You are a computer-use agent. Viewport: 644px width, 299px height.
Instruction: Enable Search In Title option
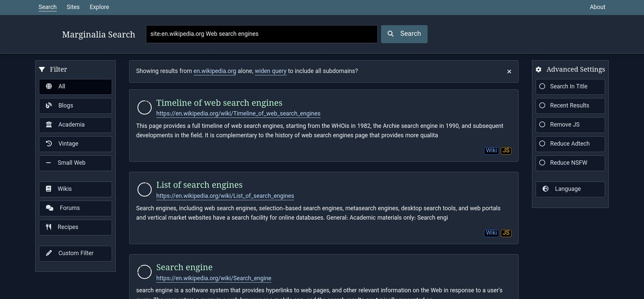point(570,86)
